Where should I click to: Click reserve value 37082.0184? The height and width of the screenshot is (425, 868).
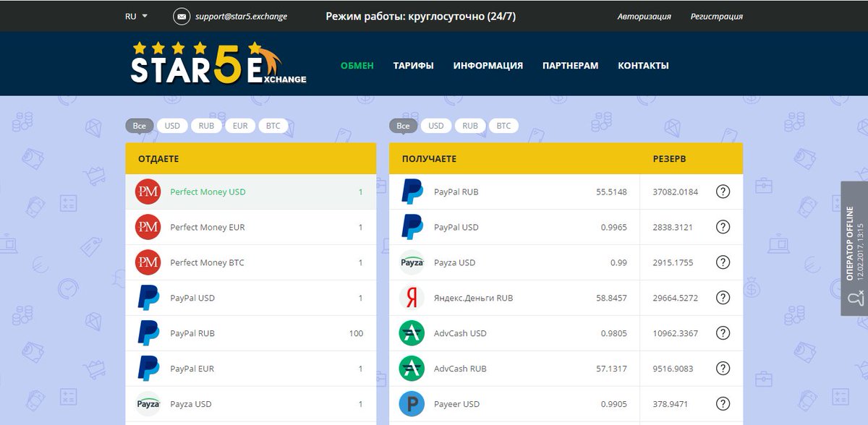point(676,192)
